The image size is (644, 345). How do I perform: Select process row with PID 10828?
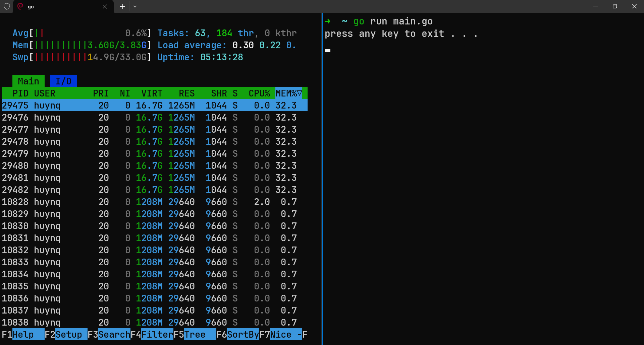coord(155,202)
